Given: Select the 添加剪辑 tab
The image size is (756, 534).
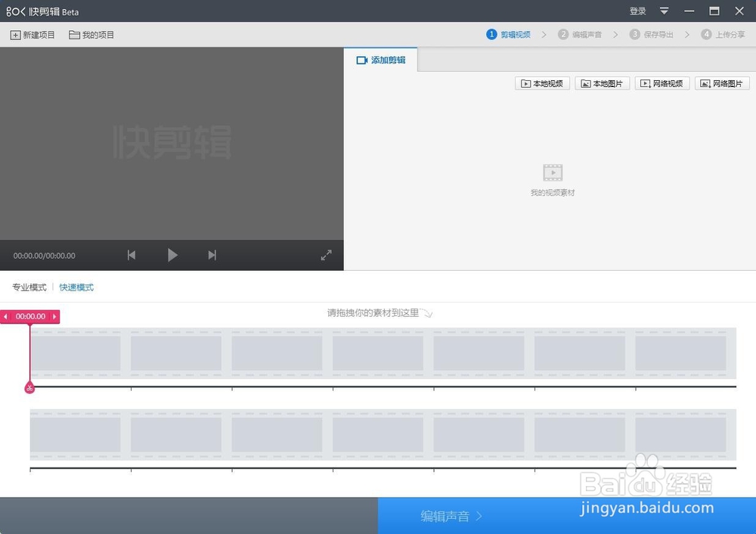Looking at the screenshot, I should point(380,60).
